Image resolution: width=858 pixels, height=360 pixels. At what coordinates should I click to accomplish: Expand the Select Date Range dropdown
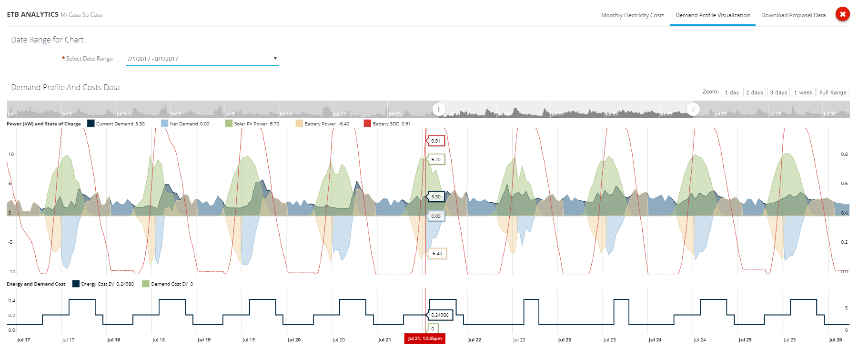point(202,59)
